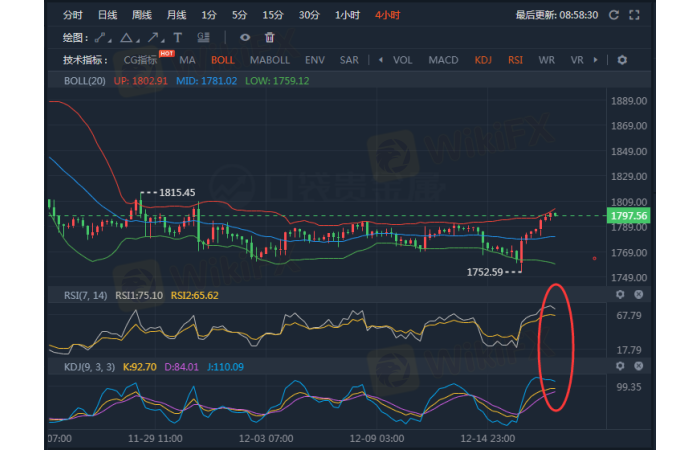Switch to the 1小时 timeframe
Viewport: 700px width, 450px height.
[347, 16]
